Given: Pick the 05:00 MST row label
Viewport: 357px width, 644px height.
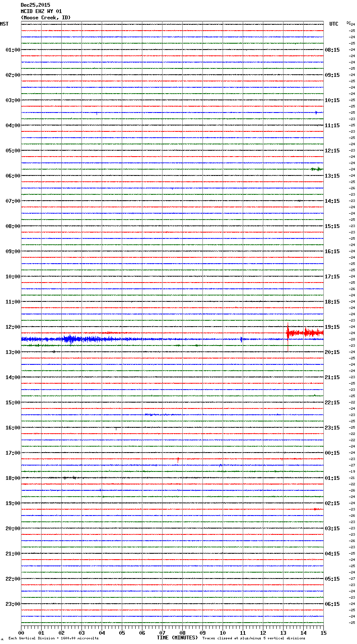Looking at the screenshot, I should [x=13, y=151].
